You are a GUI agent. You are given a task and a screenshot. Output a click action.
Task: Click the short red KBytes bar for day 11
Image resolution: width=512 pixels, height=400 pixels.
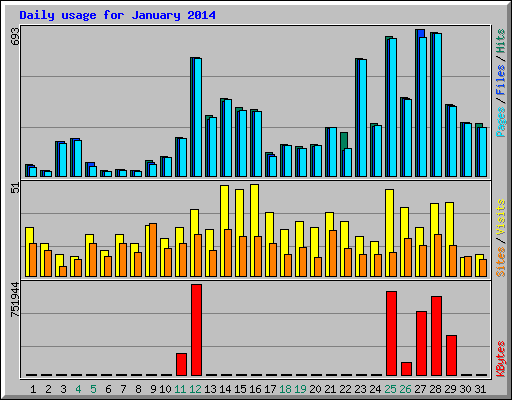[181, 365]
